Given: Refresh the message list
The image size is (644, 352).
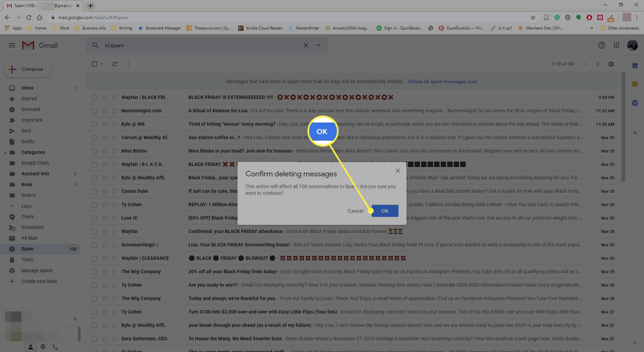Looking at the screenshot, I should click(115, 64).
